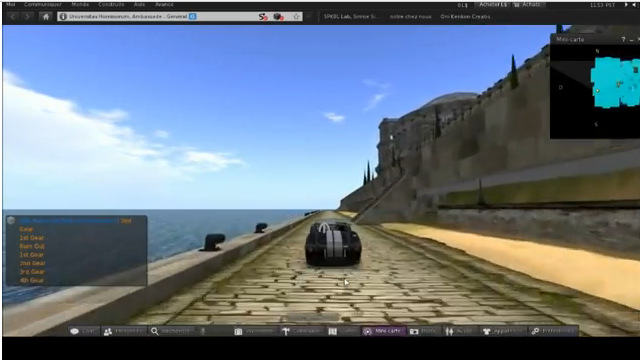Viewport: 640px width, 360px height.
Task: Open the Chat toolbar button
Action: 83,331
